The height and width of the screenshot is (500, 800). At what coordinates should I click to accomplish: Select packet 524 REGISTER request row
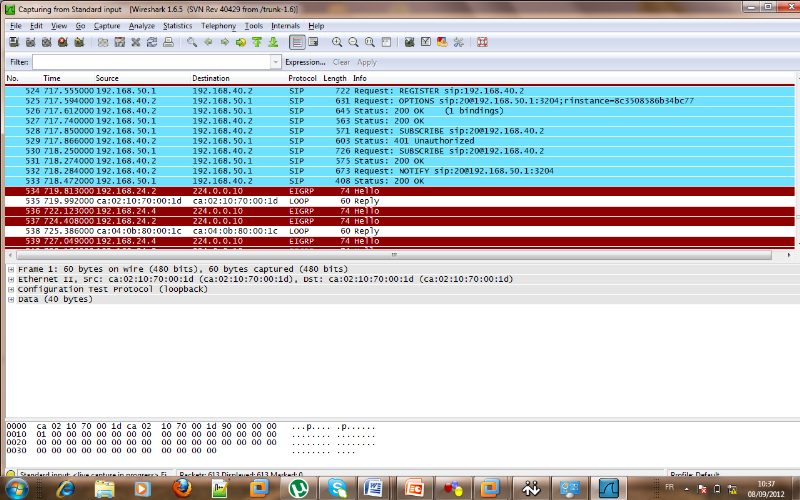pyautogui.click(x=400, y=91)
